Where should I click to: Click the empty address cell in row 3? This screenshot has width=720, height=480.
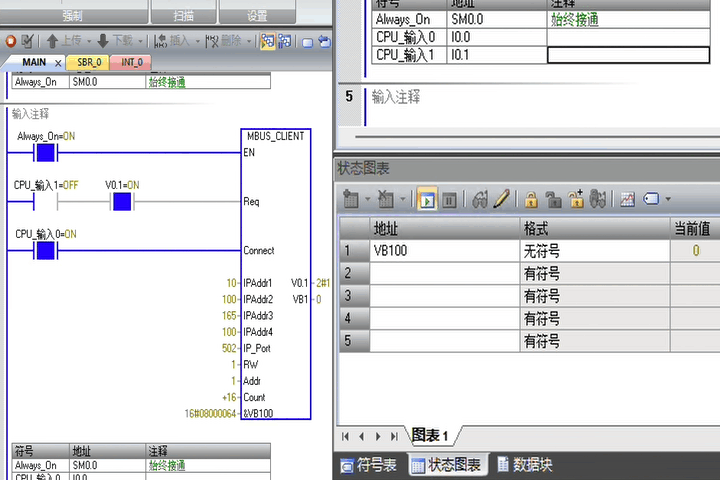coord(445,296)
